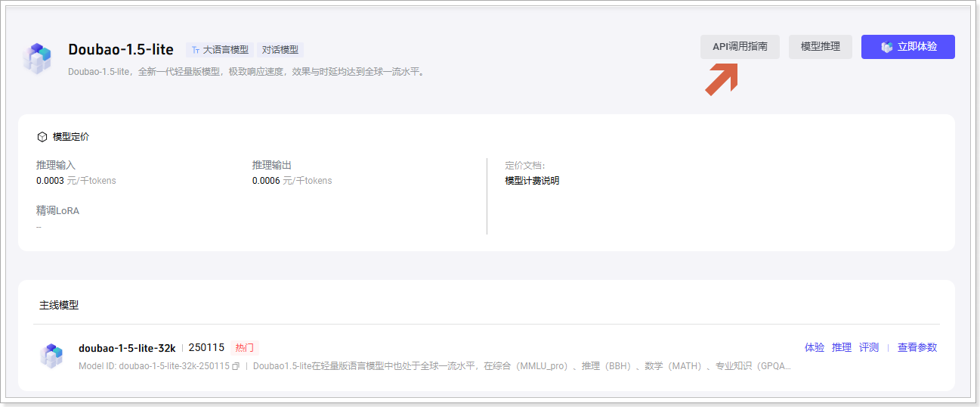The height and width of the screenshot is (407, 980).
Task: Click 评测 link for doubao-1-5-lite-32k
Action: point(869,347)
